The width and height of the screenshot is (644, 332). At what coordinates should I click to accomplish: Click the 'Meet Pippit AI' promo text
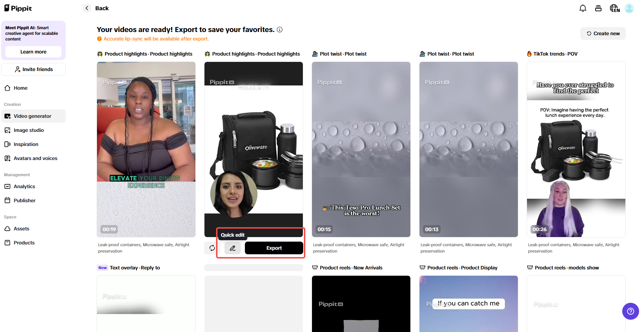tap(32, 33)
